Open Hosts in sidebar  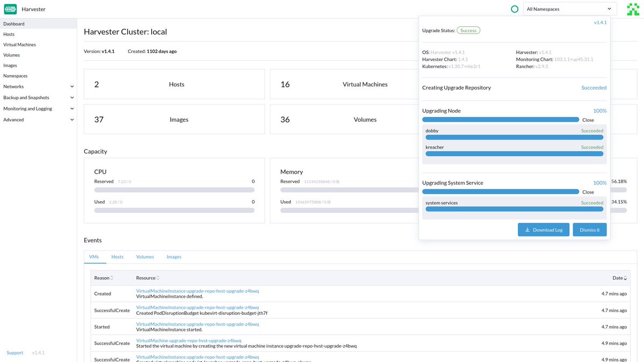coord(38,34)
